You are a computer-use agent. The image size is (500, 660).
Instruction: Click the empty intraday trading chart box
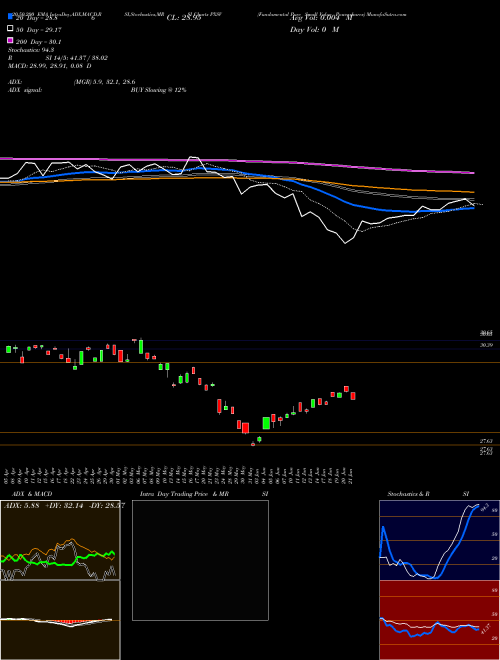200,560
